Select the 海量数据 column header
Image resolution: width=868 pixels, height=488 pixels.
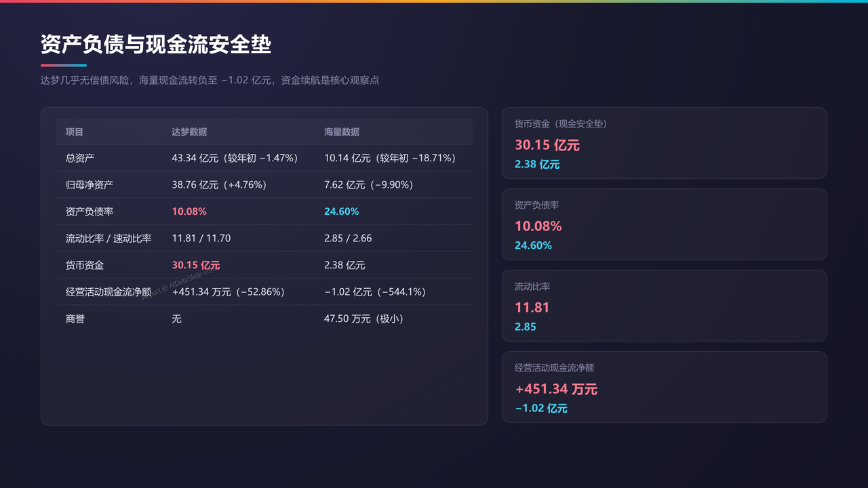click(342, 132)
